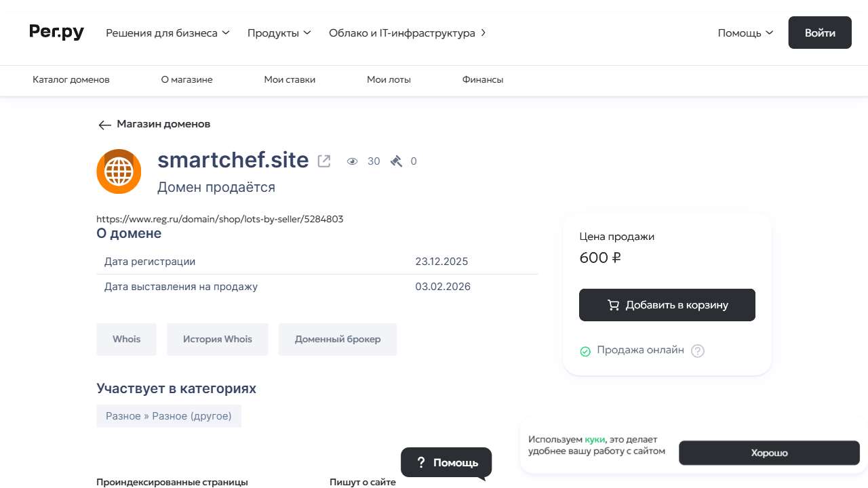The height and width of the screenshot is (488, 868).
Task: Open the Whois history button
Action: (x=217, y=339)
